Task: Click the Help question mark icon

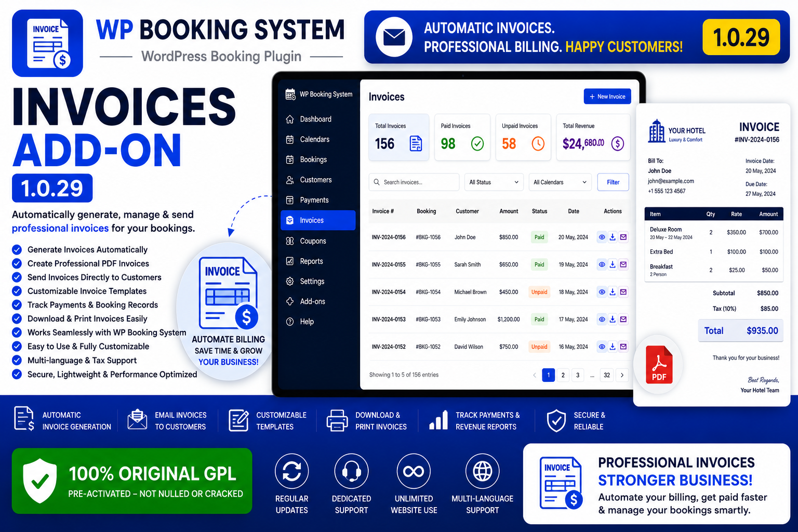Action: [290, 322]
